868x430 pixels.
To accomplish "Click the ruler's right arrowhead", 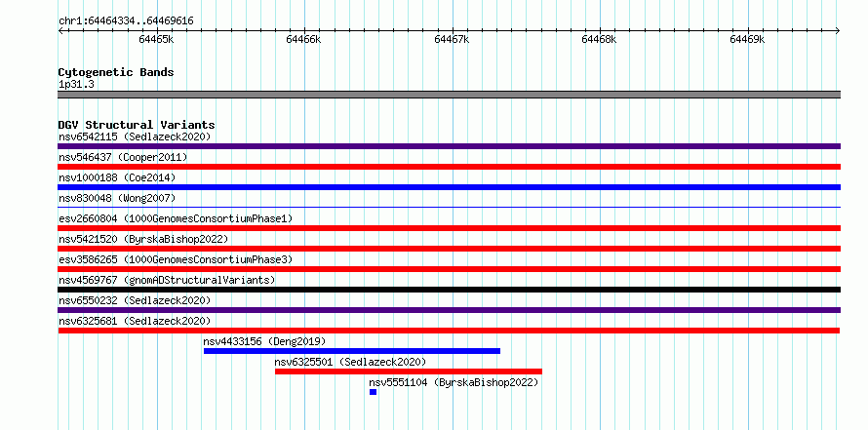I will coord(838,30).
